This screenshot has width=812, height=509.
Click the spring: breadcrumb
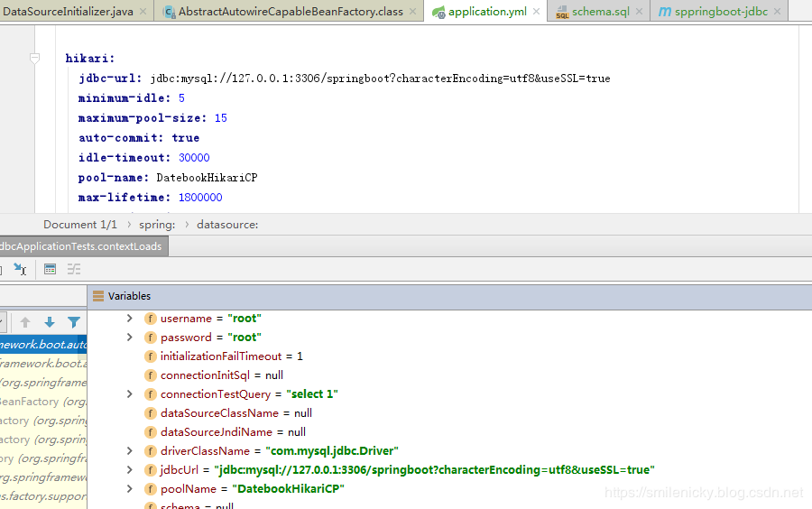[157, 225]
